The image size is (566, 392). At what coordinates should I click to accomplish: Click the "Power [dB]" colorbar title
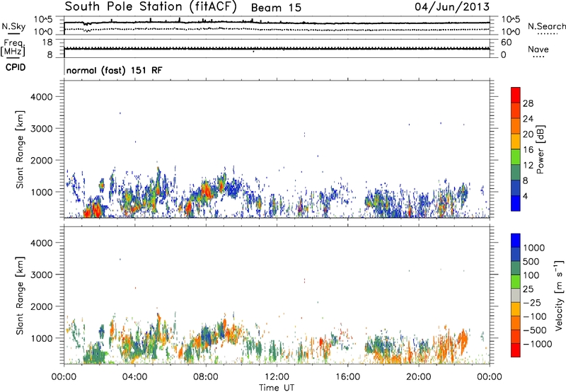pyautogui.click(x=540, y=149)
